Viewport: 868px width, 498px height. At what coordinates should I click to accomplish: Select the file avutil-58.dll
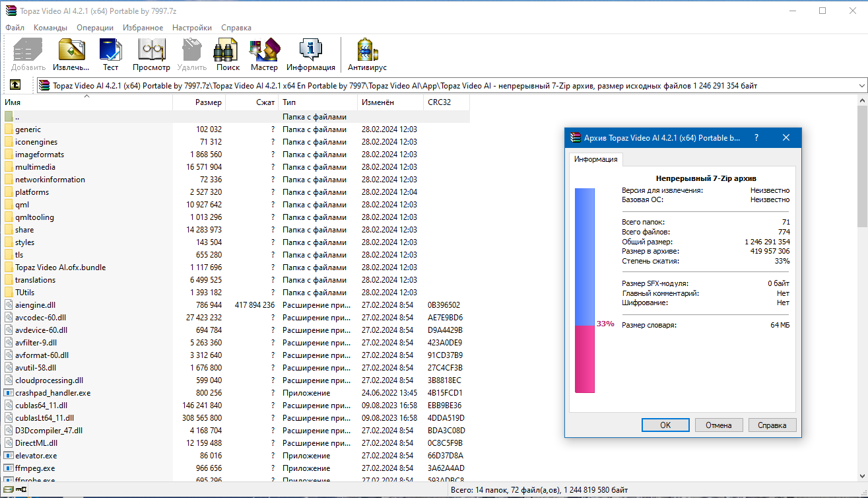tap(36, 368)
